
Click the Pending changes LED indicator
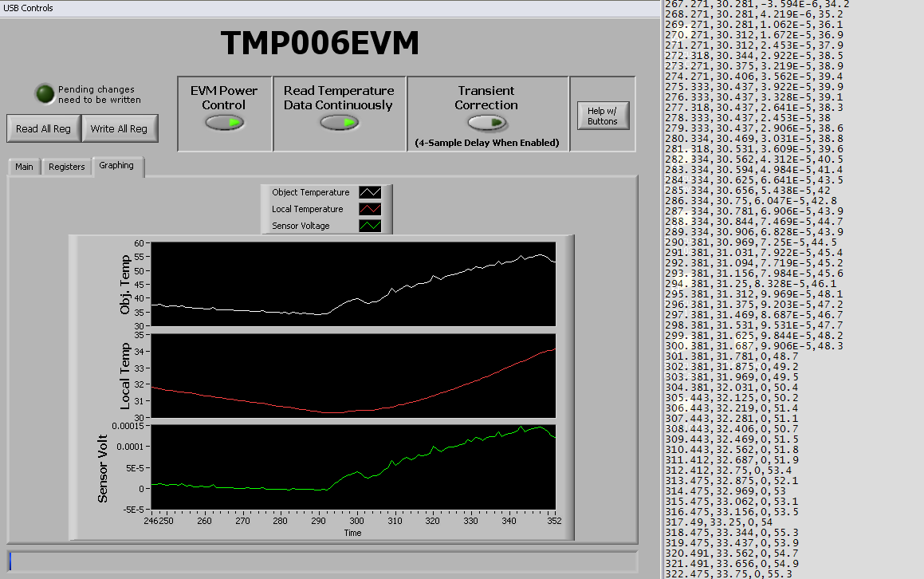44,93
